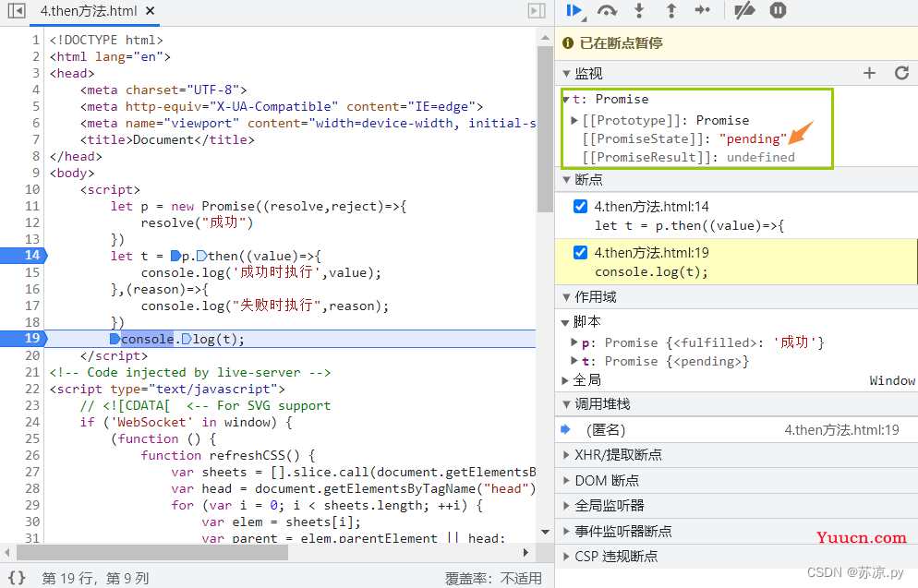Toggle the debugger sidebar icon
Screen dimensions: 918x588
point(537,10)
